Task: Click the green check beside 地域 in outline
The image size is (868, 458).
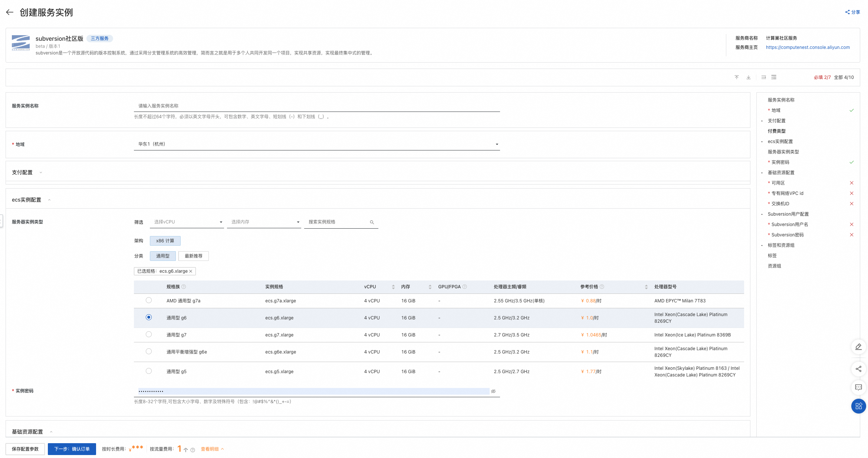Action: point(852,110)
